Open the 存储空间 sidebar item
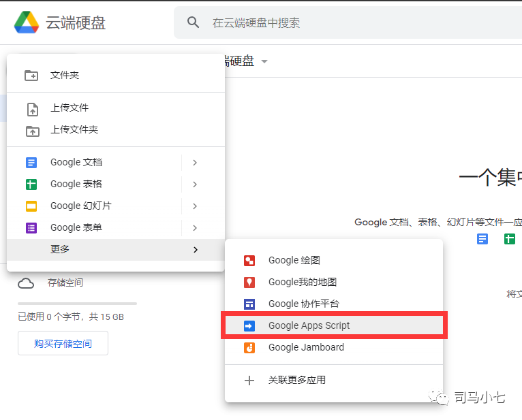The height and width of the screenshot is (420, 522). [65, 282]
